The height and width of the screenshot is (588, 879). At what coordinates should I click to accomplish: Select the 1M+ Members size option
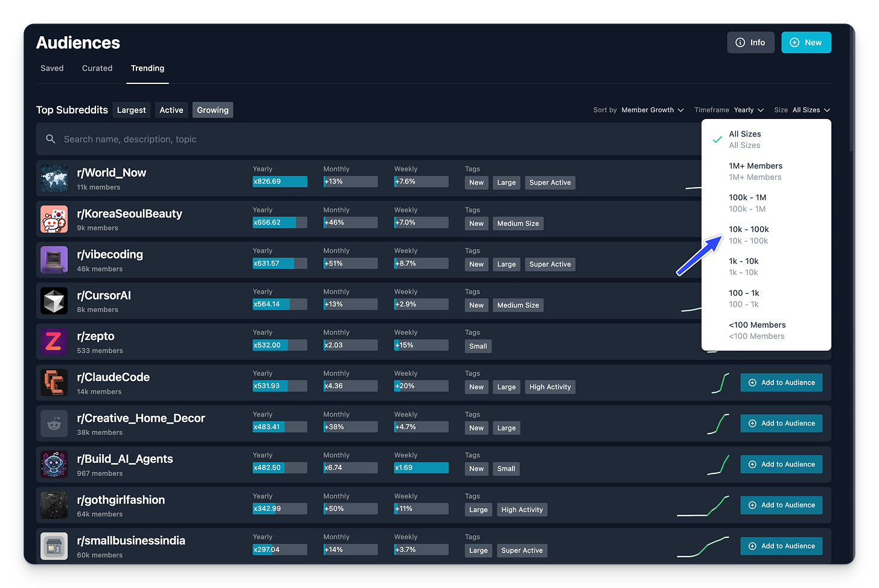766,171
